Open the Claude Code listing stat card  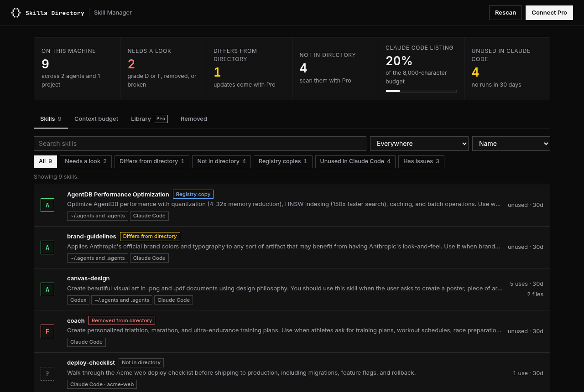[x=421, y=68]
